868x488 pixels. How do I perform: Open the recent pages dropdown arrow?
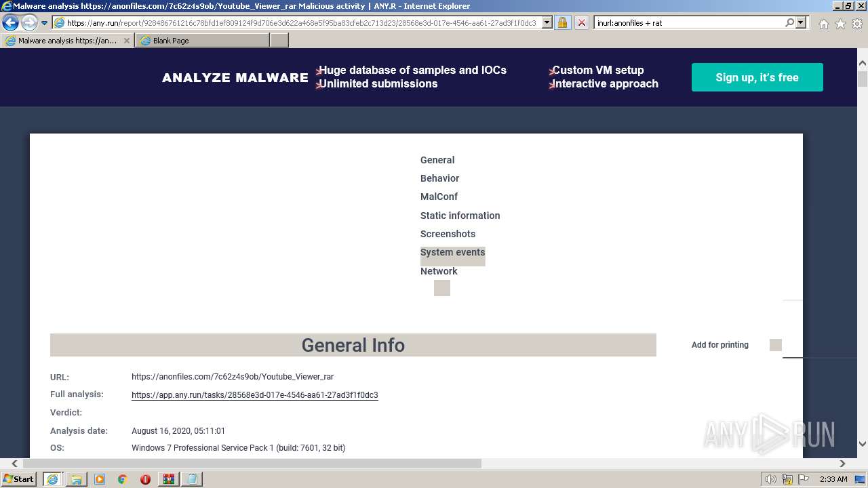tap(44, 23)
